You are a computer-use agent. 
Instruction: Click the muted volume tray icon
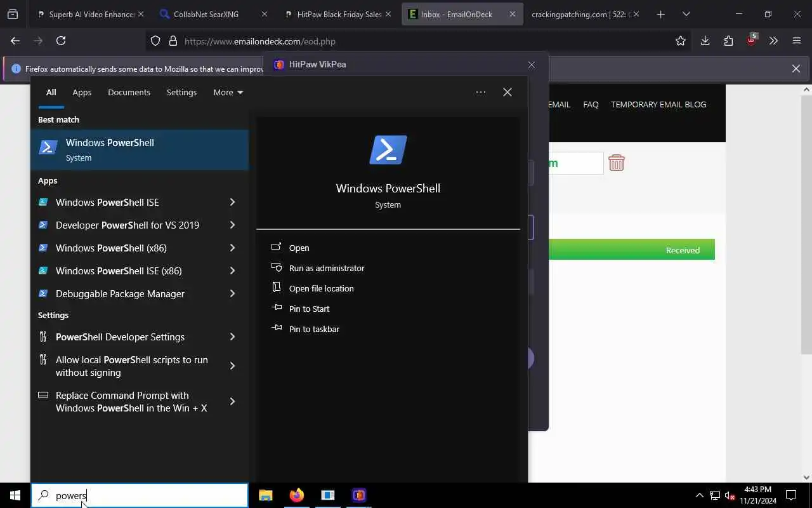click(x=730, y=495)
